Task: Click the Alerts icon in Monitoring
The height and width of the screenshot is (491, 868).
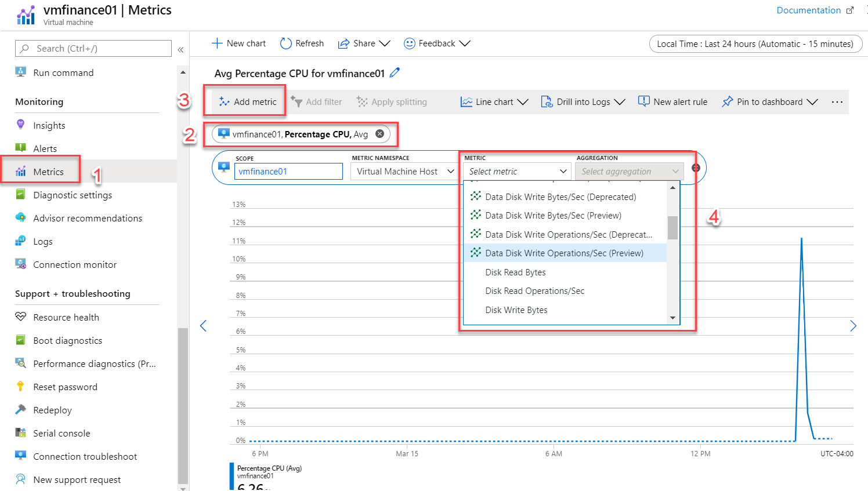Action: 21,147
